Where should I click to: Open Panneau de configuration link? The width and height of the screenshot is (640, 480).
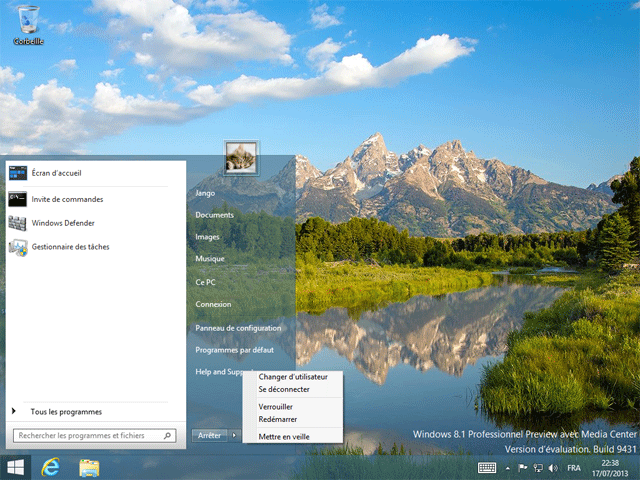(x=238, y=328)
